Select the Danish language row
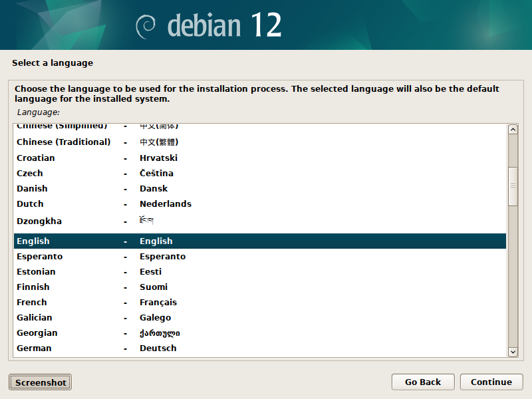 point(260,188)
